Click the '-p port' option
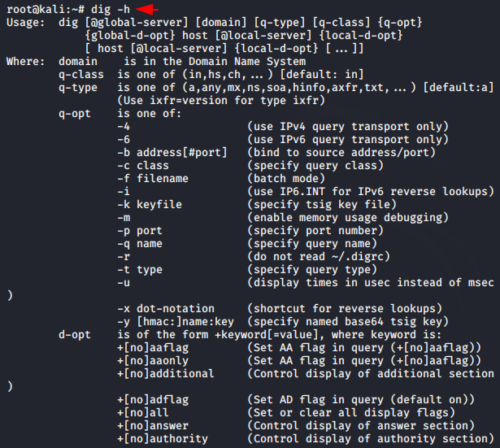This screenshot has width=500, height=448. [140, 231]
